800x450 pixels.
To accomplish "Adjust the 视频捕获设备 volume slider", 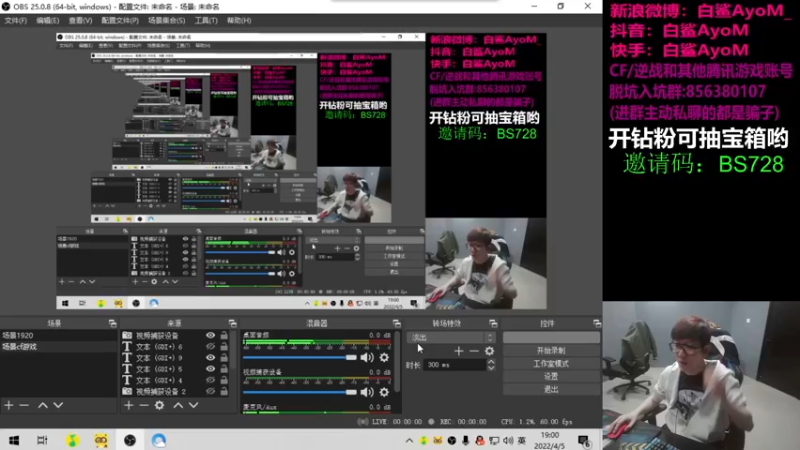I will point(300,392).
